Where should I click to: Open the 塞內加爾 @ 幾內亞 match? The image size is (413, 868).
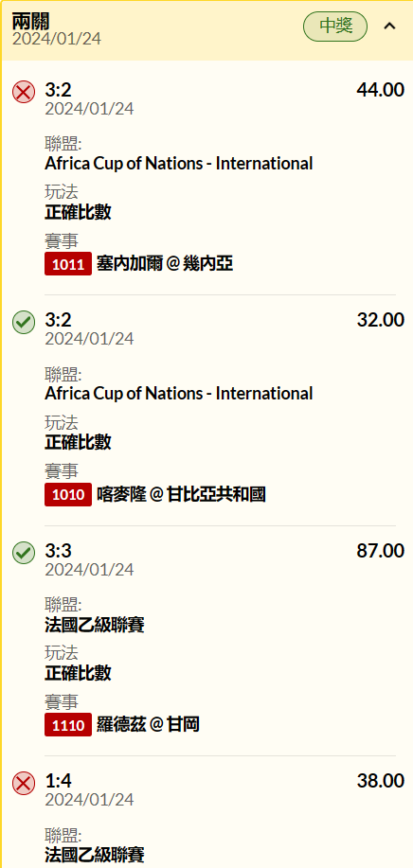click(x=165, y=264)
